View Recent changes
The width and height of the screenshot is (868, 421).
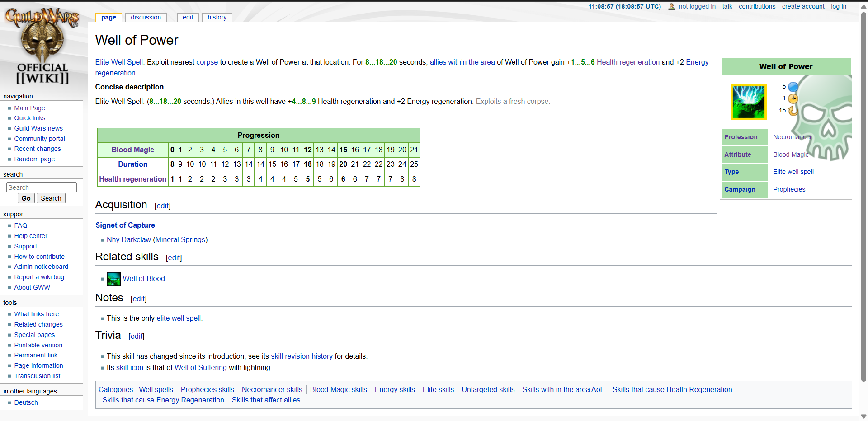coord(38,149)
